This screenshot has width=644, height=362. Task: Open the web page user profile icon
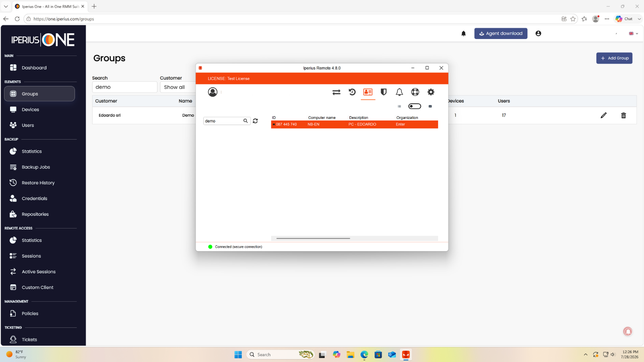(x=538, y=33)
